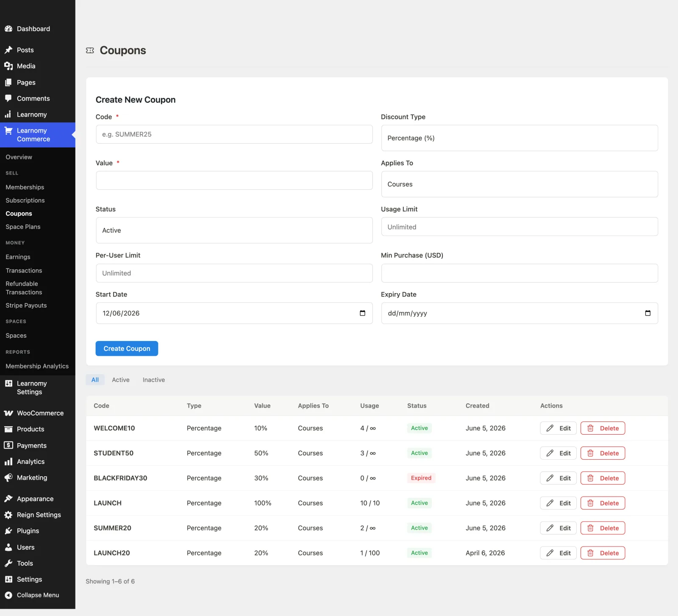Switch to the Inactive coupons filter tab
The width and height of the screenshot is (678, 616).
tap(154, 380)
